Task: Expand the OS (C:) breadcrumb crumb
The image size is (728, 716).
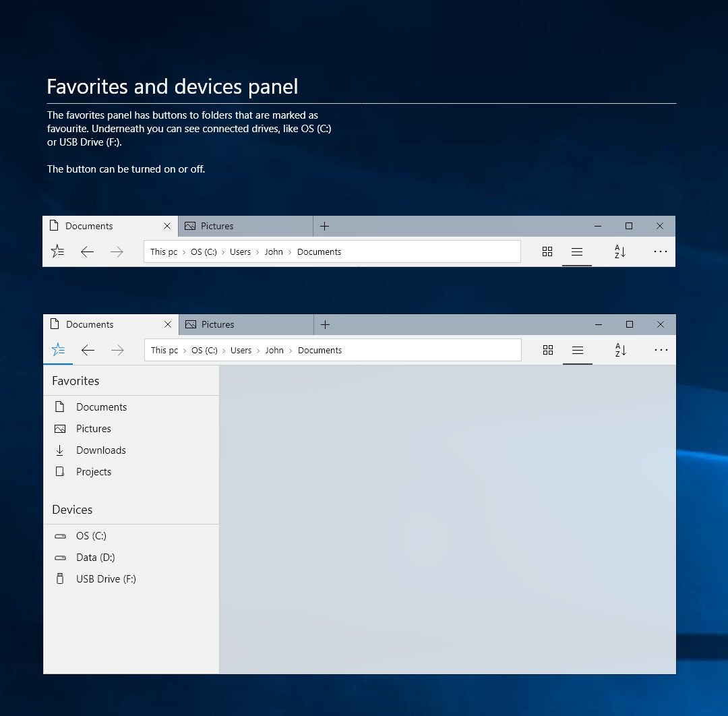Action: (x=204, y=350)
